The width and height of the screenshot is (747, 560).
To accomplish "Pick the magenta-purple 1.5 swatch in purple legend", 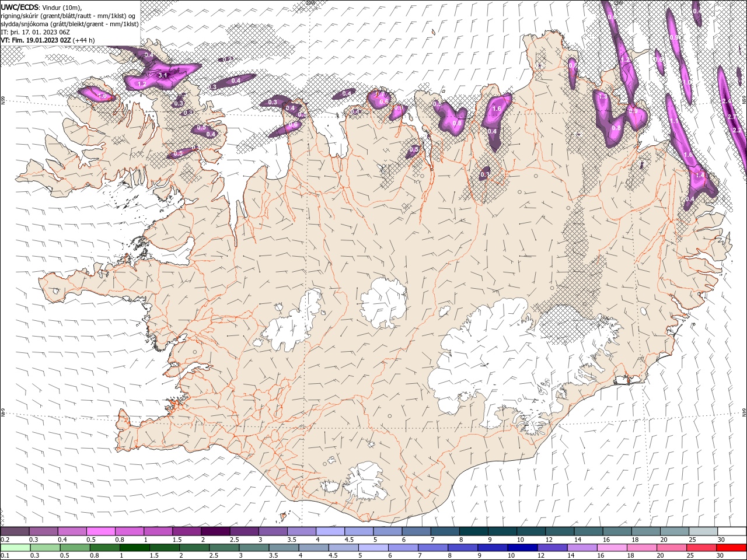I will (x=187, y=531).
